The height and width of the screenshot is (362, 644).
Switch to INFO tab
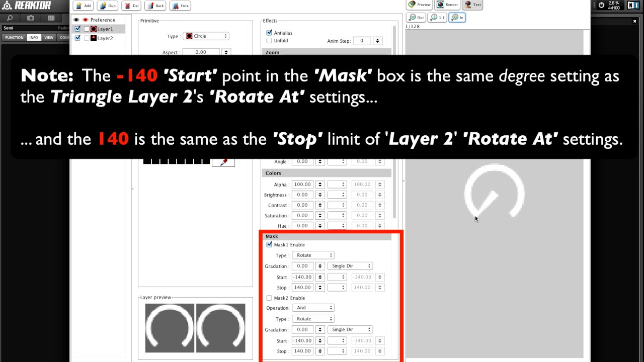(x=34, y=38)
